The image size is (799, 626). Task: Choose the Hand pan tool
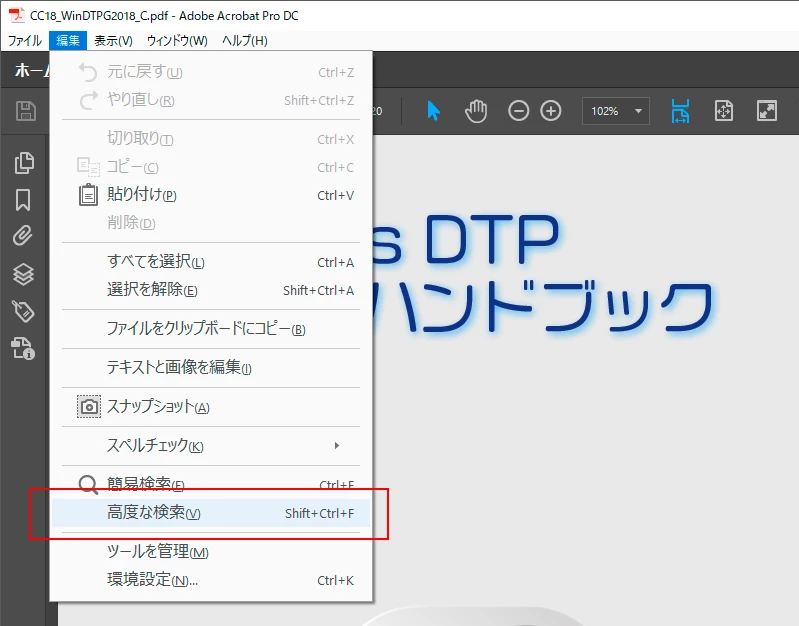(x=476, y=111)
